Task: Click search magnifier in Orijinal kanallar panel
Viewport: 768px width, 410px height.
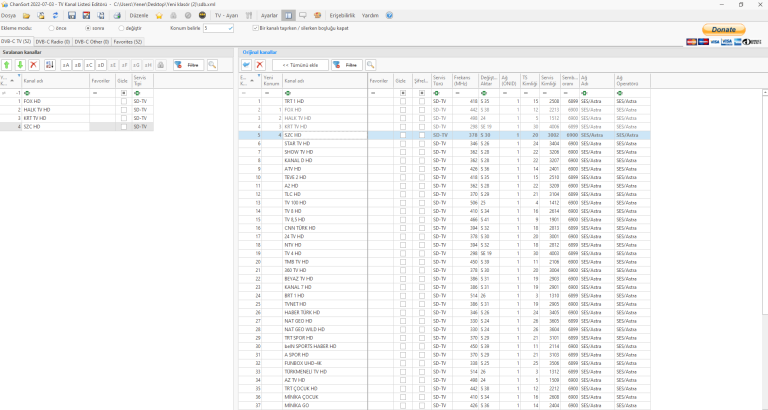Action: (x=371, y=65)
